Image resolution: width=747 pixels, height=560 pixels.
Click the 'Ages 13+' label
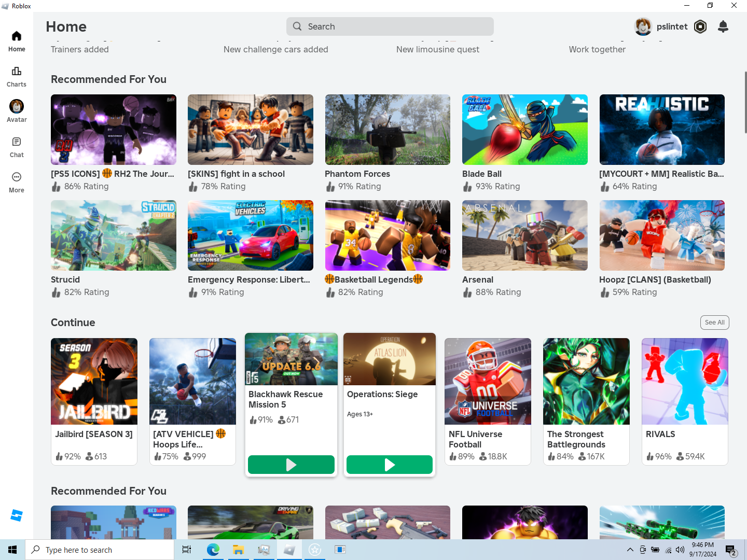[360, 414]
